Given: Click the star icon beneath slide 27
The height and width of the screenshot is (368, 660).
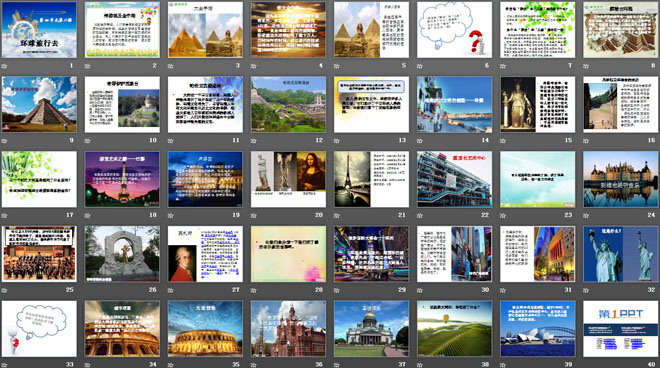Looking at the screenshot, I should 170,290.
